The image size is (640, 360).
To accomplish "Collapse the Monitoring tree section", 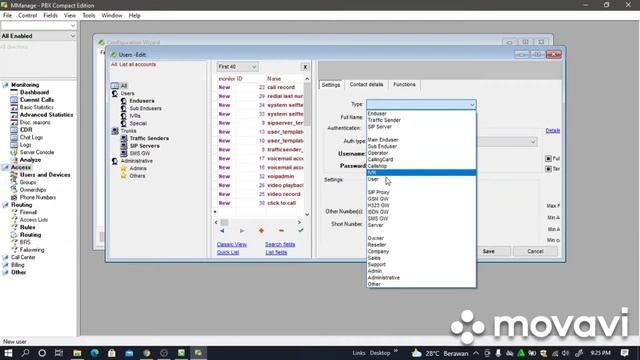I will coord(5,85).
